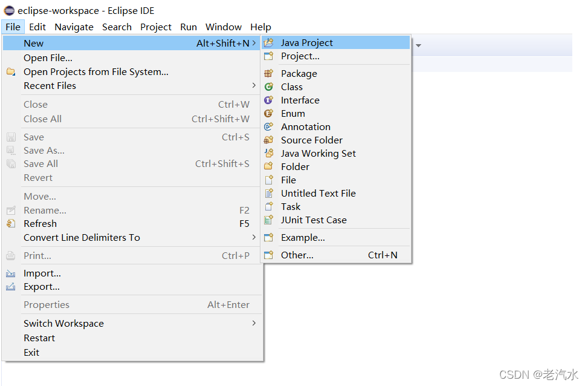The height and width of the screenshot is (386, 588).
Task: Open the Run menu
Action: [189, 27]
